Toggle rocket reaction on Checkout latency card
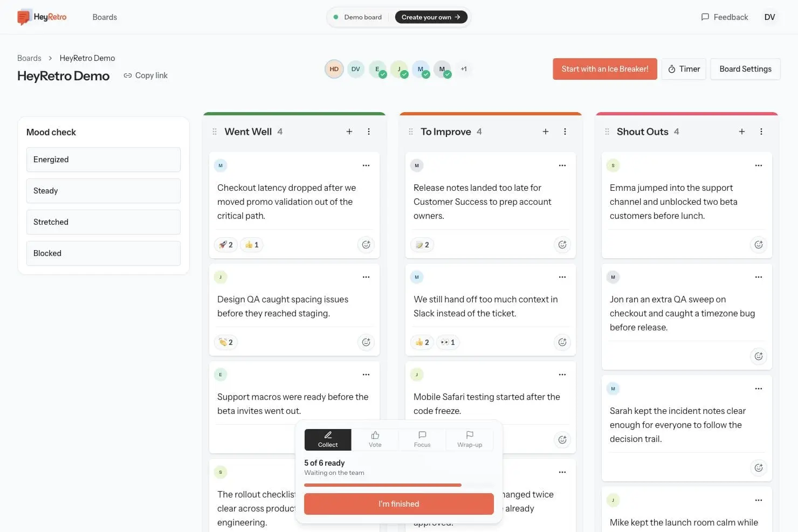Screen dimensions: 798x532 pyautogui.click(x=226, y=245)
